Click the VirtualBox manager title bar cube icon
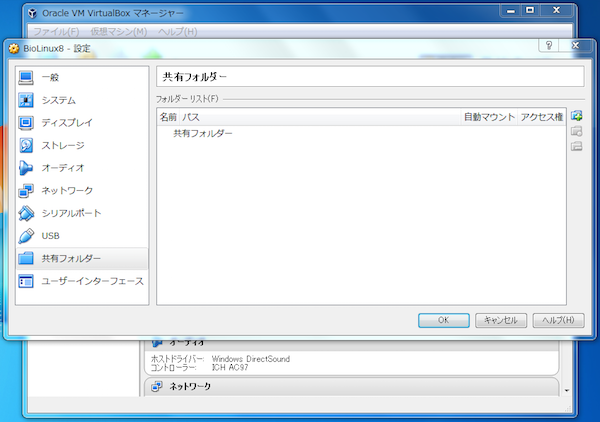The image size is (600, 422). [x=33, y=13]
